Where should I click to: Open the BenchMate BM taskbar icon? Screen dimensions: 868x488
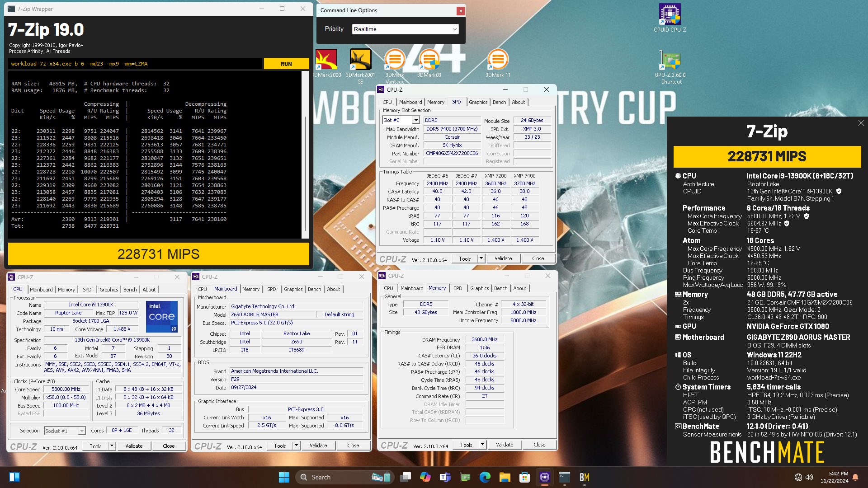(585, 477)
